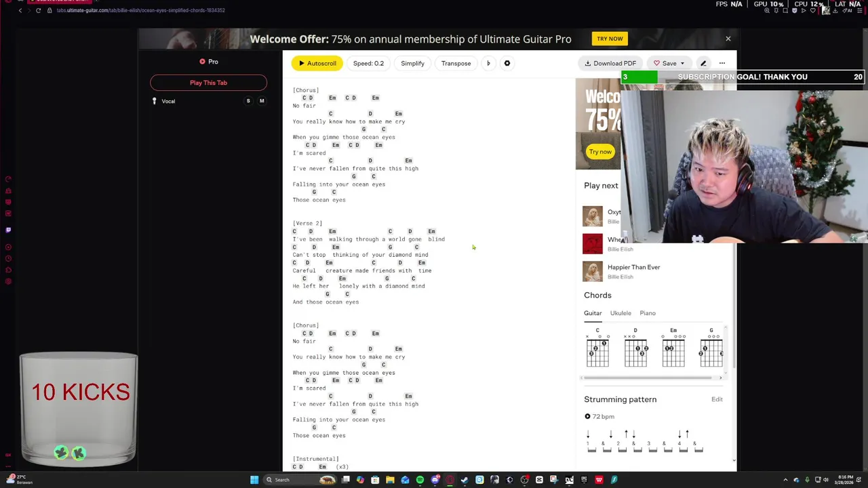Open Epic Games from the taskbar
This screenshot has width=868, height=488.
pyautogui.click(x=584, y=480)
